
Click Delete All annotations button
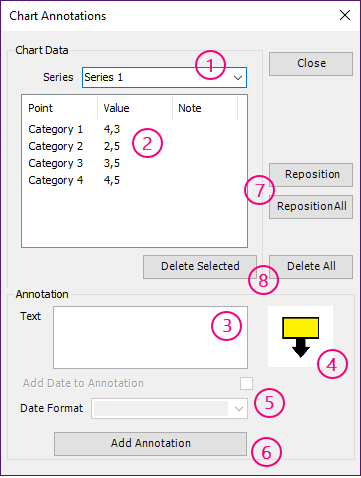[x=311, y=267]
